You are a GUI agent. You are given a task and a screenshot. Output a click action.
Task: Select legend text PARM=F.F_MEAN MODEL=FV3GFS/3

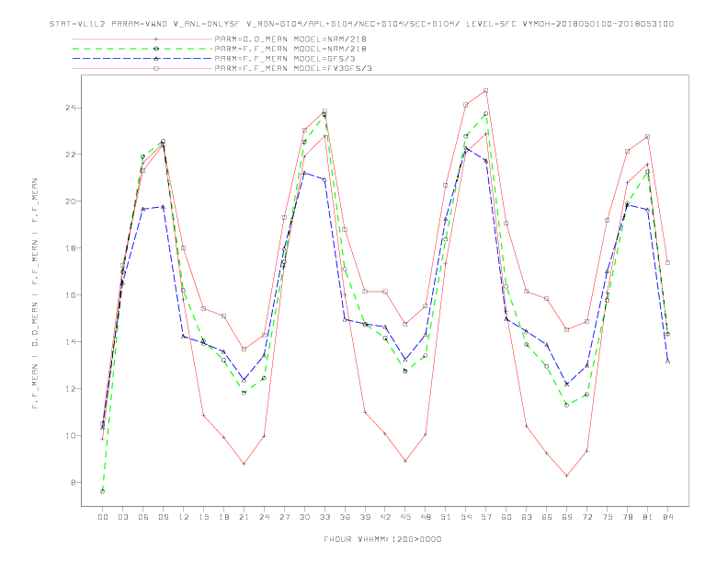(293, 68)
